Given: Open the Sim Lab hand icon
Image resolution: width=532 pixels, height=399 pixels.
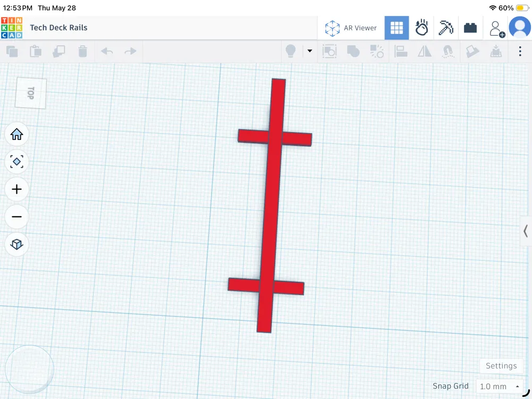Looking at the screenshot, I should pos(421,28).
